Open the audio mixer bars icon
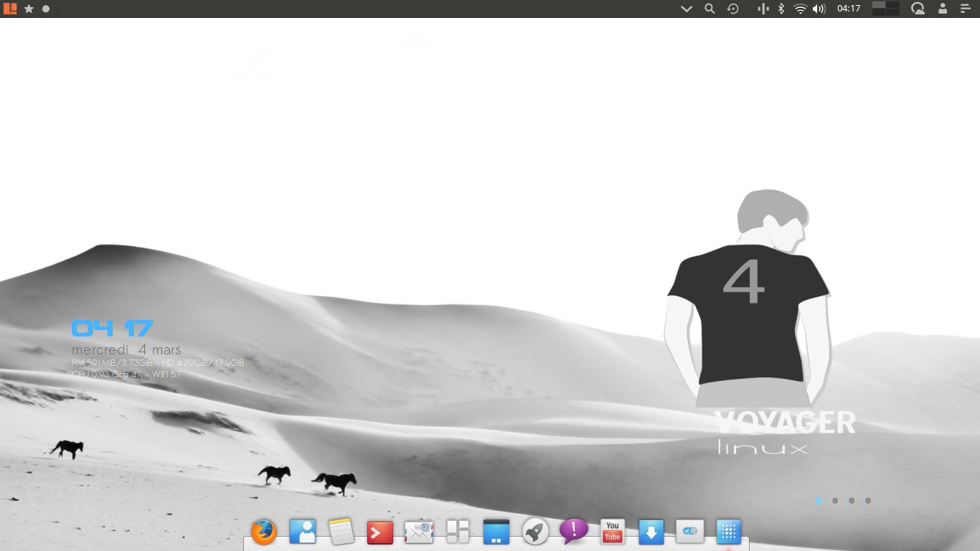The height and width of the screenshot is (551, 980). [x=763, y=9]
